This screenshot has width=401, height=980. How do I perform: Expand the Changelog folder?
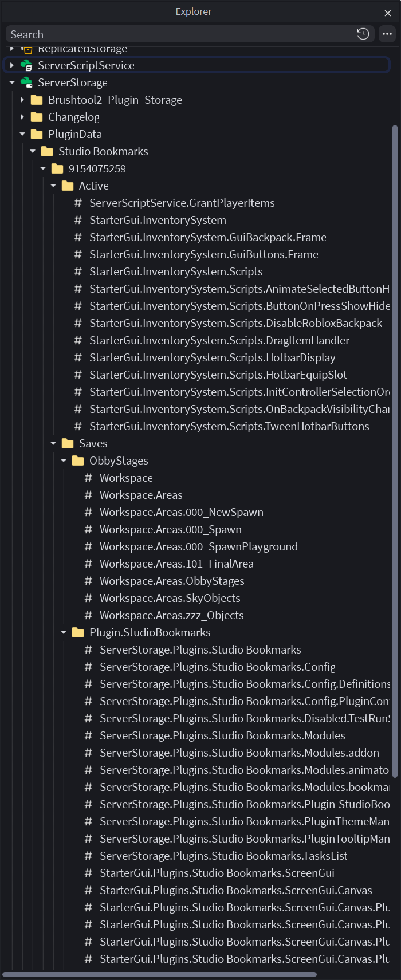click(x=22, y=117)
